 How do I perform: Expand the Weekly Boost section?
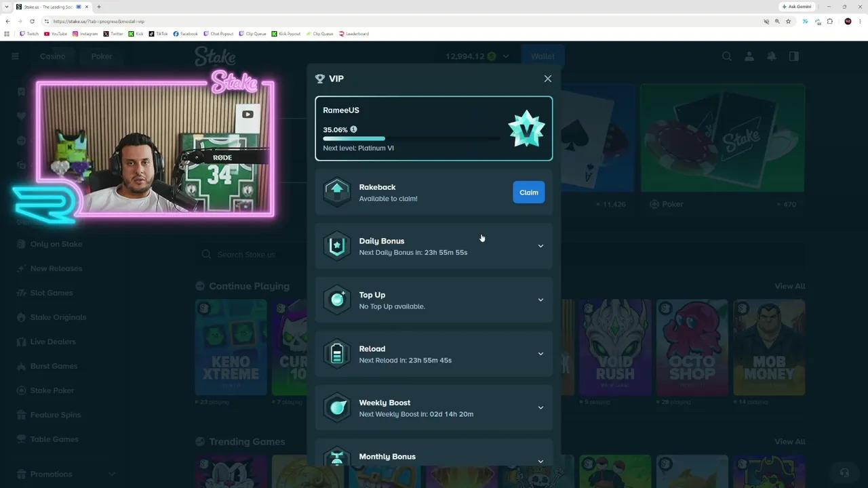540,407
